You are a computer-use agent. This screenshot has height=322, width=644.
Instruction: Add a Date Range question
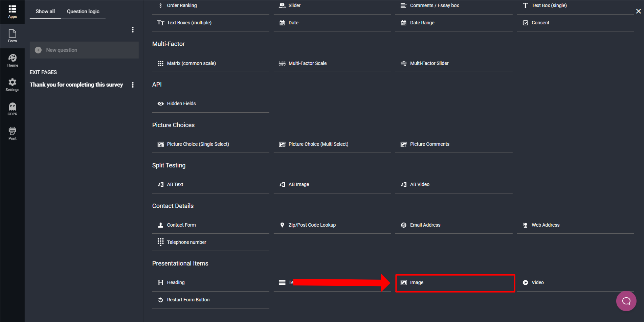point(454,23)
